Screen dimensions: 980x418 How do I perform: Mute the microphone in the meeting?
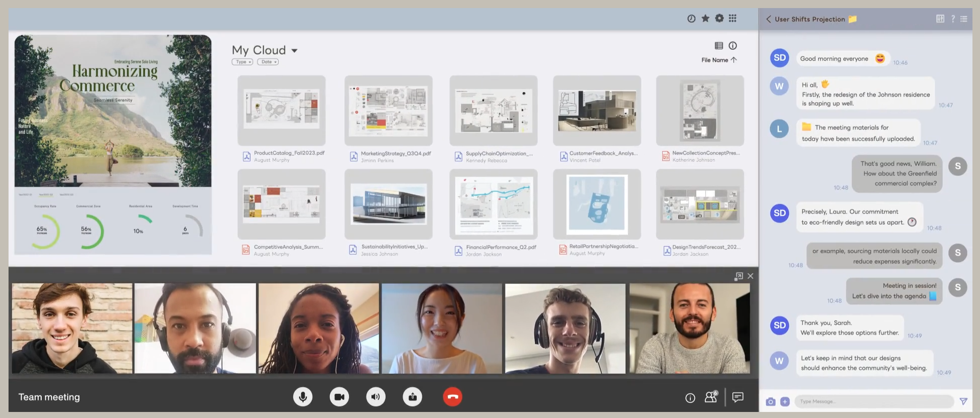click(x=303, y=397)
